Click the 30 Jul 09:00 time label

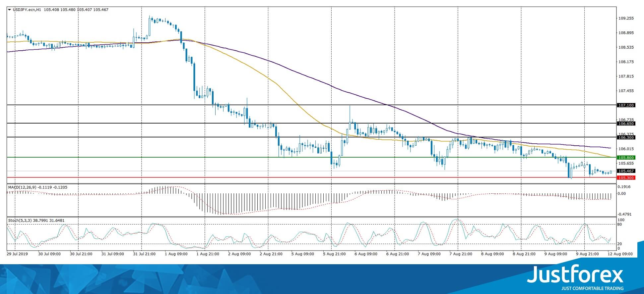pos(49,254)
